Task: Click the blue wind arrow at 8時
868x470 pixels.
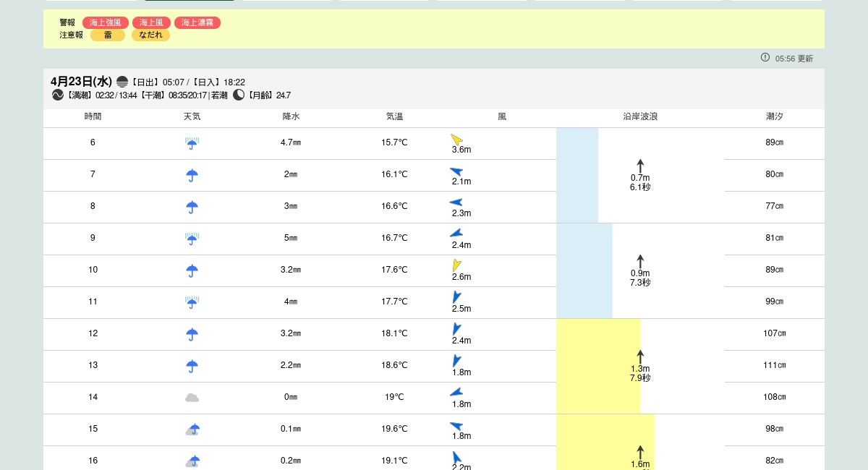Action: pos(456,202)
